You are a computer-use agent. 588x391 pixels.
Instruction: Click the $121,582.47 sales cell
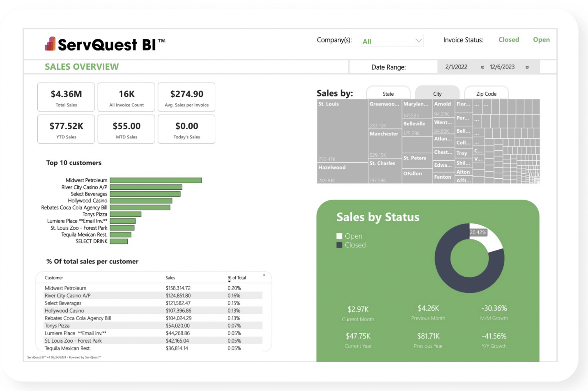(x=178, y=303)
